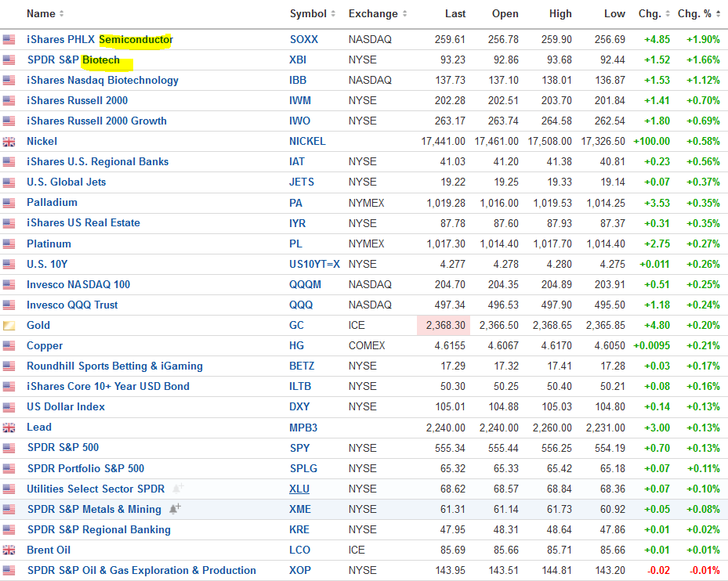This screenshot has width=728, height=581.
Task: Click the Open column header
Action: [505, 14]
